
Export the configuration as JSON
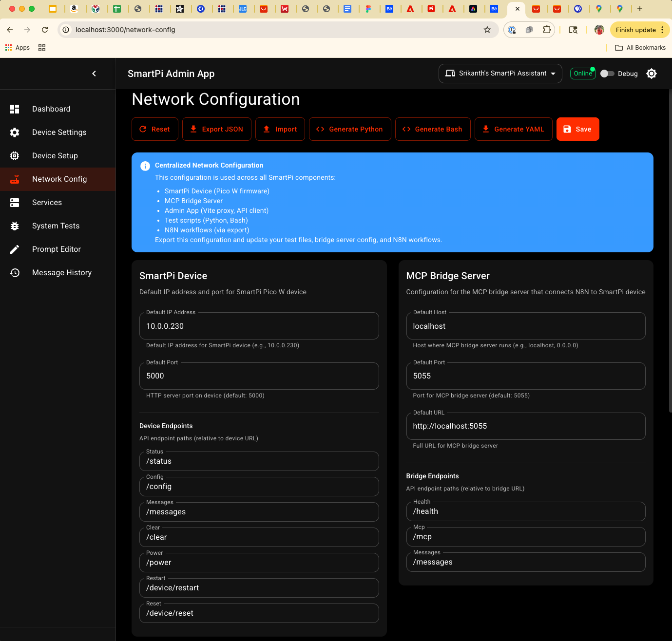pos(216,129)
